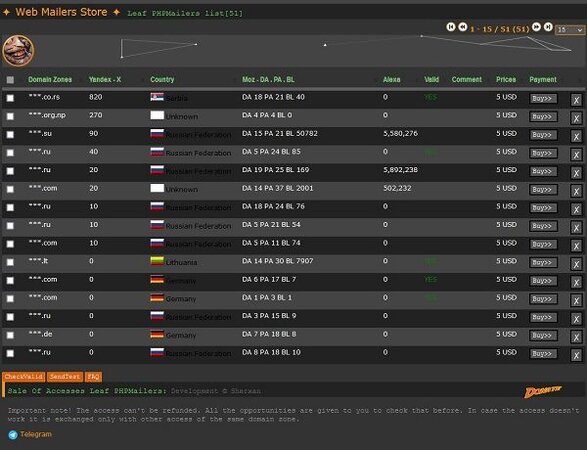Check the box for .org.np row
The image size is (587, 450).
[x=10, y=116]
